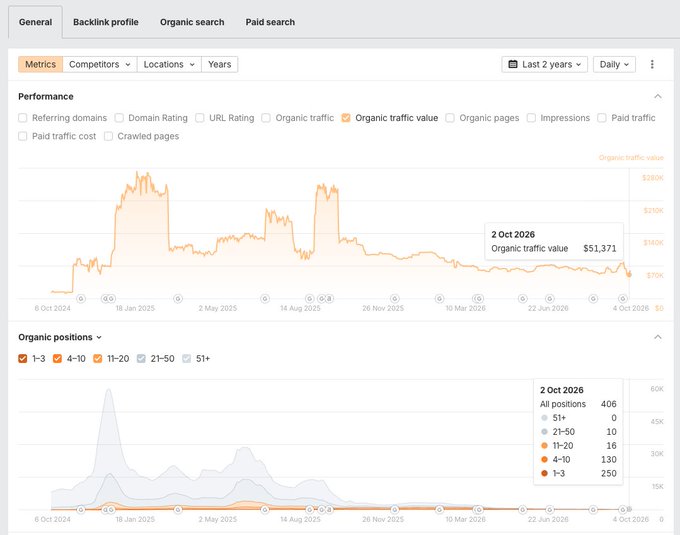This screenshot has height=535, width=680.
Task: Click the 21–50 tooltip row showing 10
Action: (x=578, y=432)
